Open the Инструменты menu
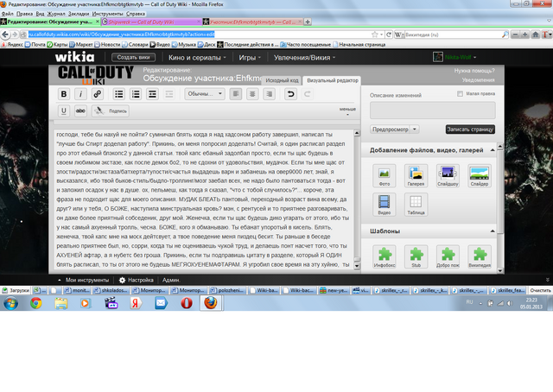 (107, 14)
